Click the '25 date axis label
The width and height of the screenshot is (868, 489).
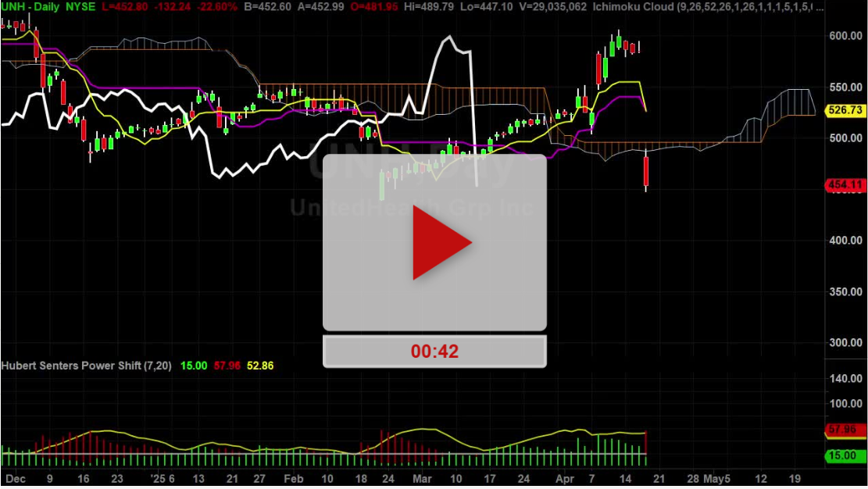pos(159,479)
